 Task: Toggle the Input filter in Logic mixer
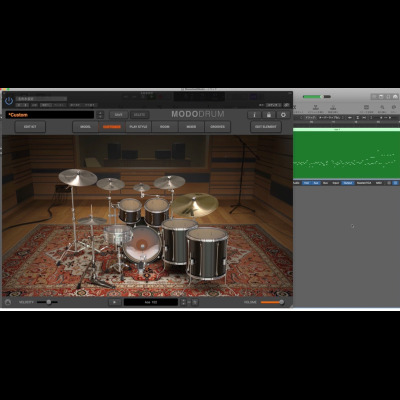tap(336, 183)
